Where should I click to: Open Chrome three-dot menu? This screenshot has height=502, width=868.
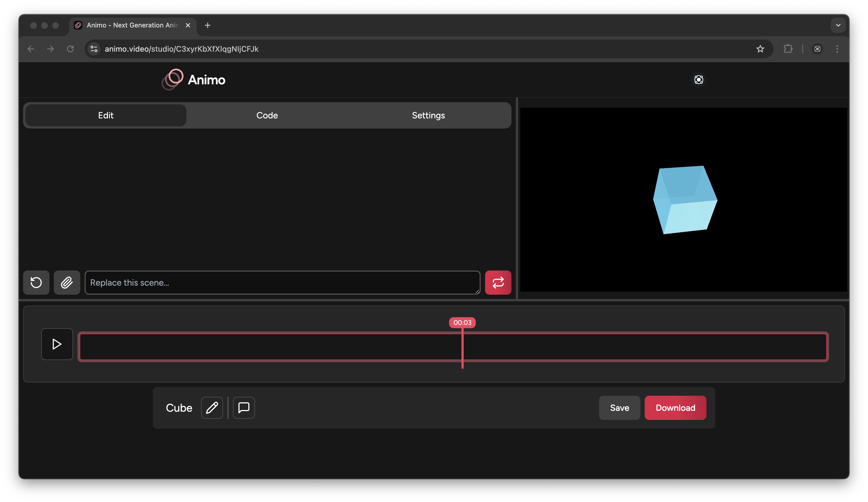(x=837, y=49)
